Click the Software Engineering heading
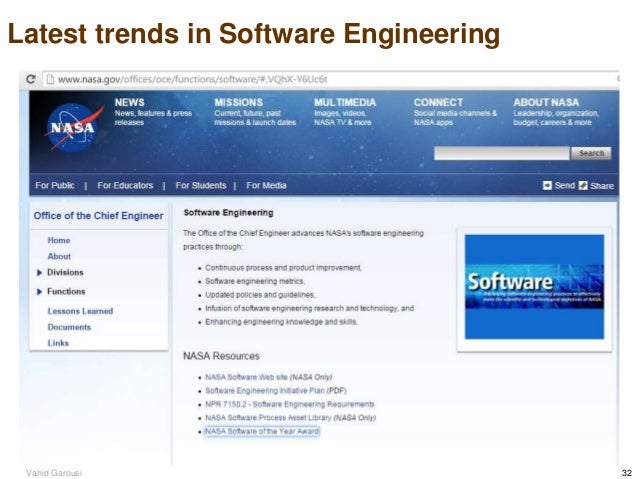638x479 pixels. click(228, 213)
